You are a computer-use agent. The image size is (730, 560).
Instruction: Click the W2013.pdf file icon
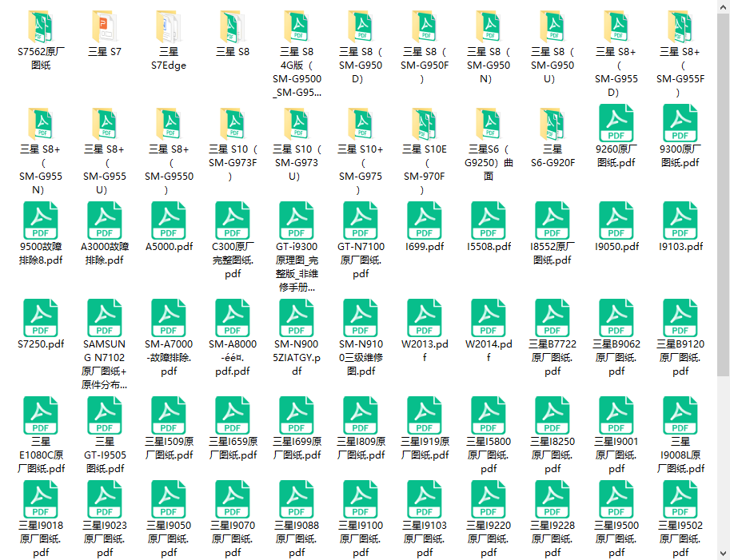[x=425, y=318]
